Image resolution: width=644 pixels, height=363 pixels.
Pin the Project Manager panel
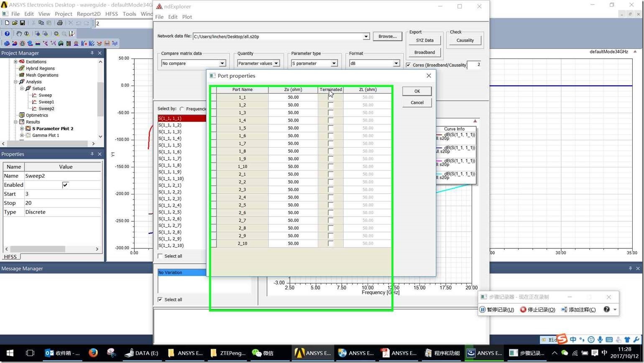click(92, 53)
